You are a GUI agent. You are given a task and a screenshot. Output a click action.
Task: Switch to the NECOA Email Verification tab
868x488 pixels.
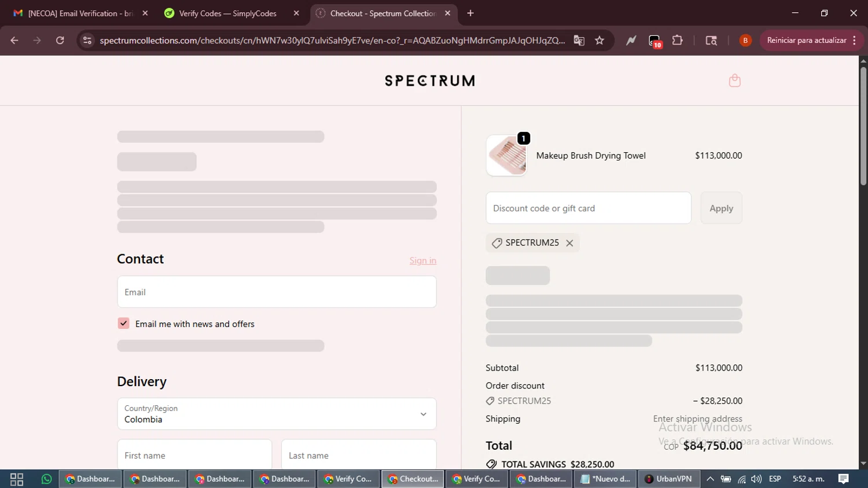(81, 13)
